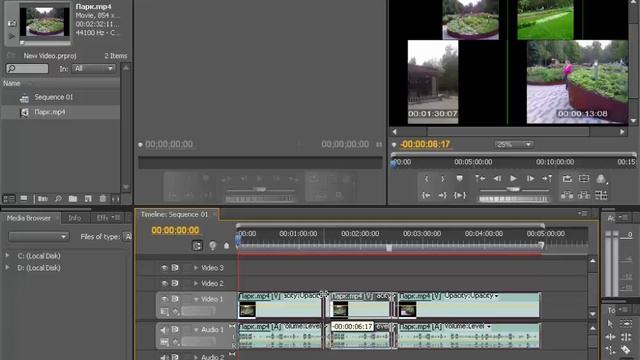Open the Output settings button in Program monitor
Screen dimensions: 640x360
click(x=601, y=179)
